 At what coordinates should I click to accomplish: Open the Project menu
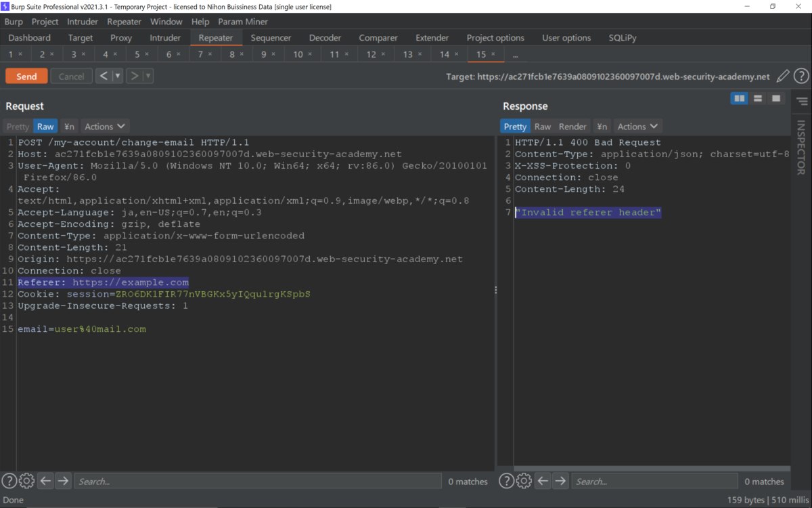click(45, 22)
